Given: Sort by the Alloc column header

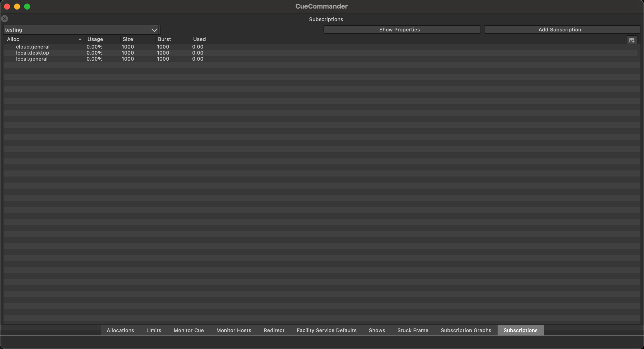Looking at the screenshot, I should [44, 39].
